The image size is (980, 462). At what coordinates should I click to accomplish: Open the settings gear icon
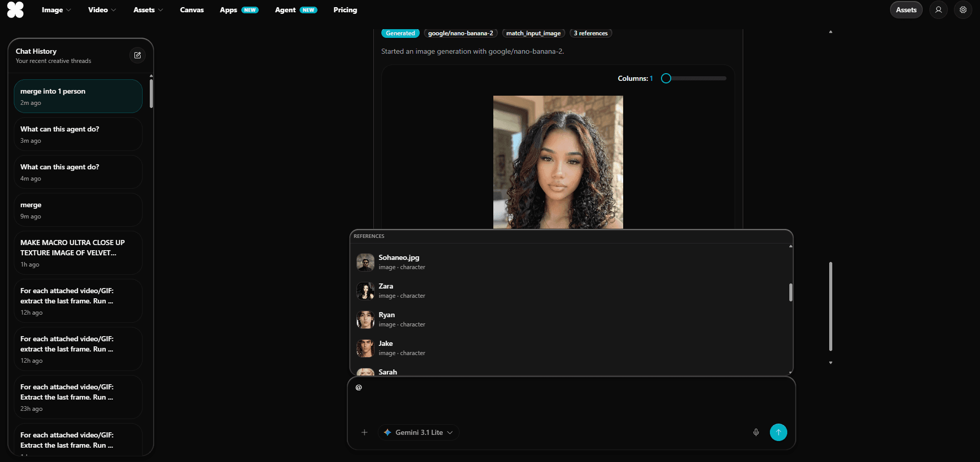pyautogui.click(x=963, y=10)
